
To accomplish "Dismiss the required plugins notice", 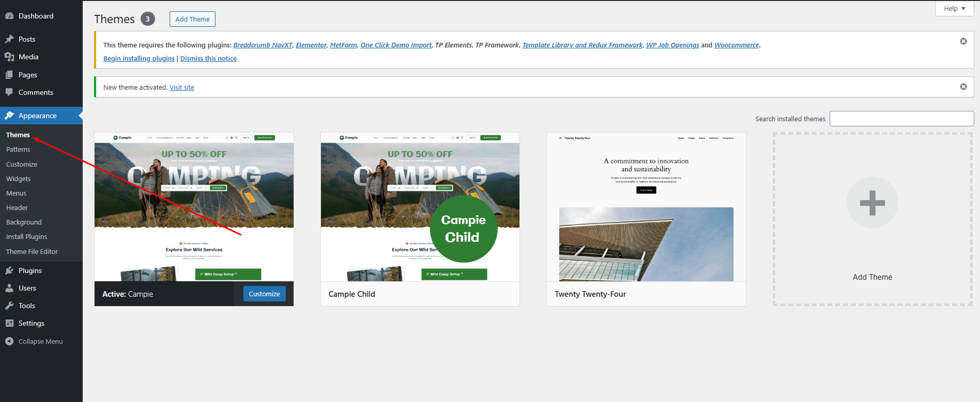I will (963, 41).
